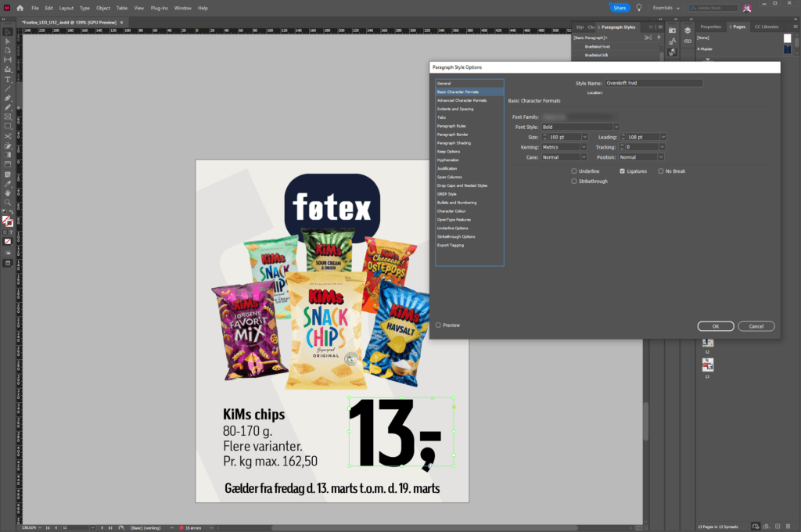Click the Share button

[x=620, y=8]
